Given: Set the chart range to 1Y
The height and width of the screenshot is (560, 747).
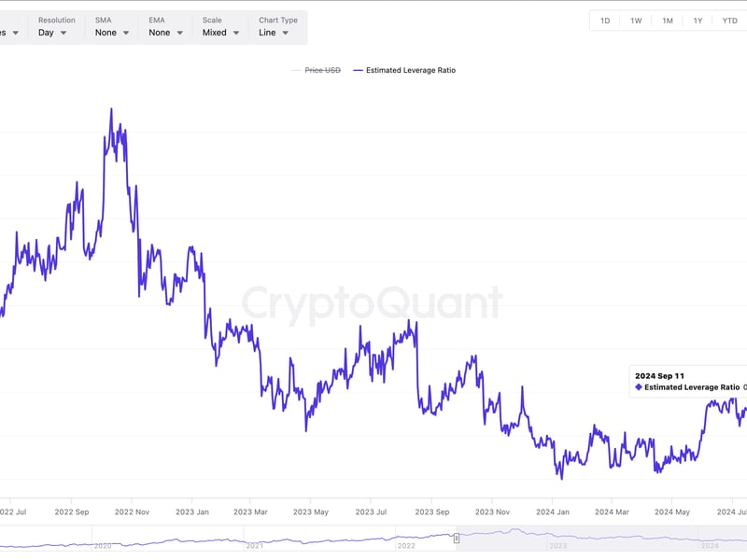Looking at the screenshot, I should coord(698,21).
